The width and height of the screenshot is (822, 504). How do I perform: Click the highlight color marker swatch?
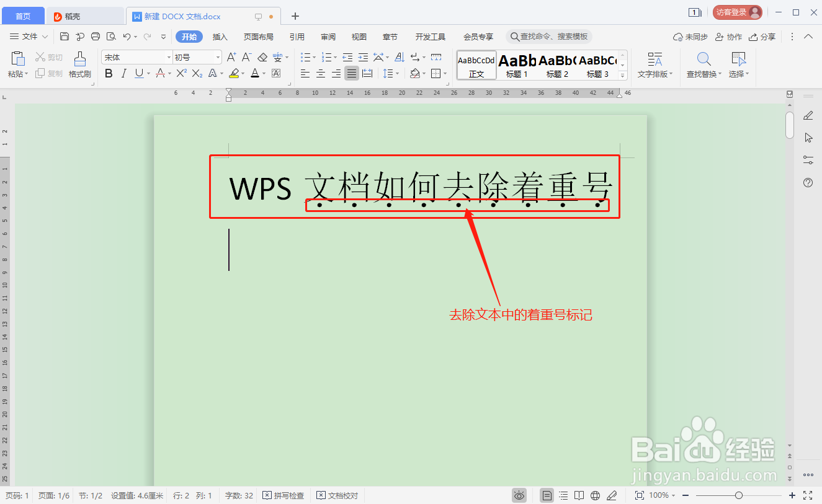233,74
